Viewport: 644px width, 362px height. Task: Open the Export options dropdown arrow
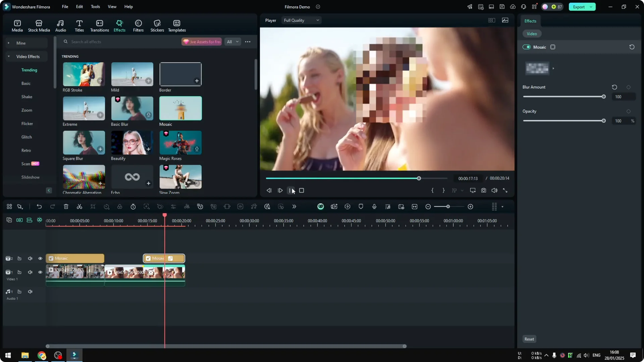[591, 7]
